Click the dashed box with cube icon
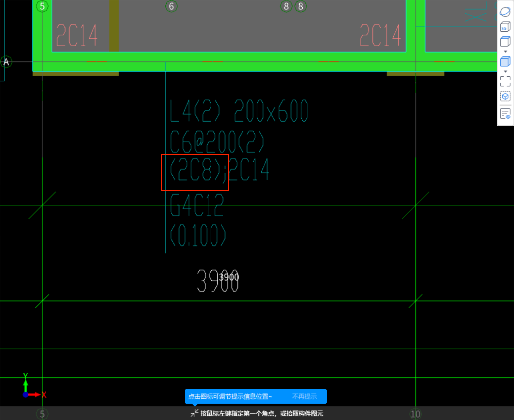 pyautogui.click(x=505, y=96)
